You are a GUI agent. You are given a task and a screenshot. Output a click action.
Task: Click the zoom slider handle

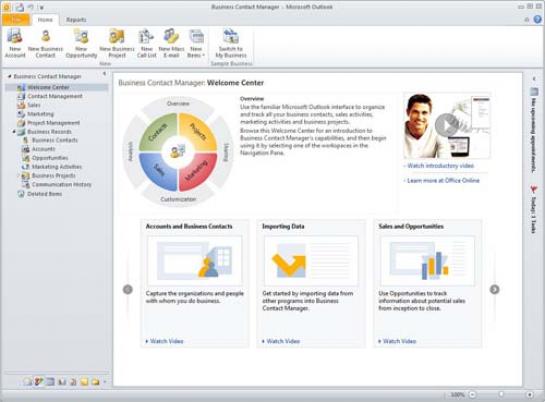point(501,394)
